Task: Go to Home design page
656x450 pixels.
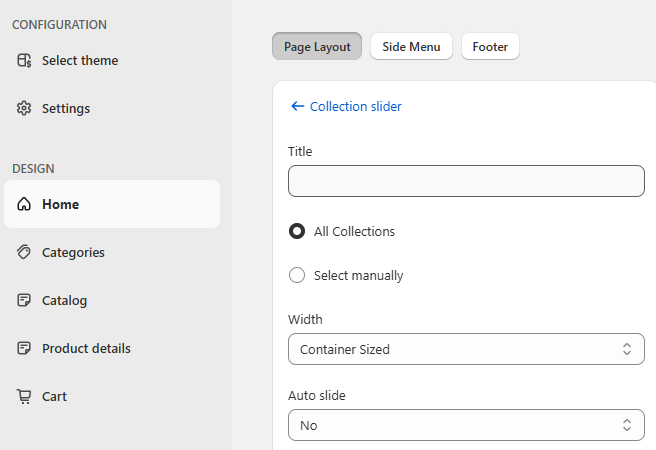Action: point(112,204)
